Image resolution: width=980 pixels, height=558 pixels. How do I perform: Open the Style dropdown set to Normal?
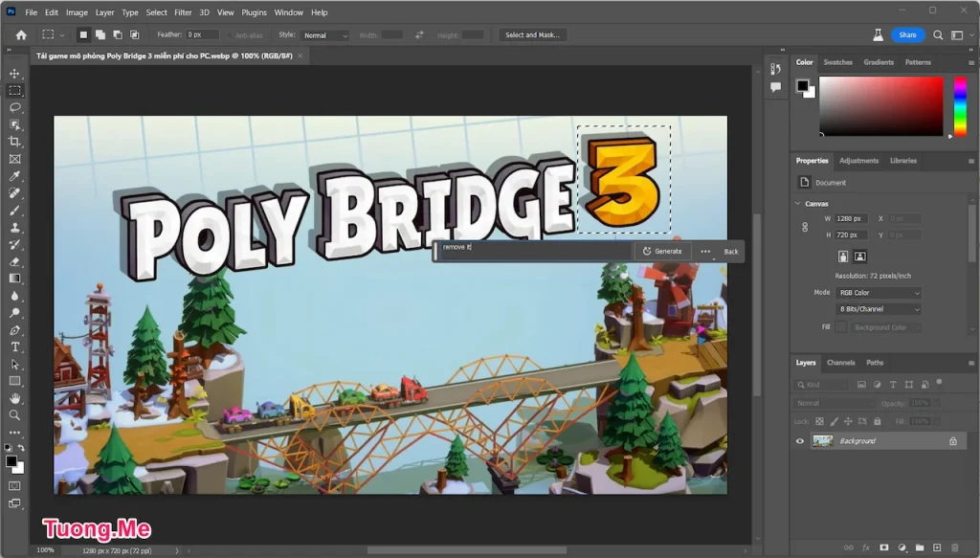tap(325, 35)
